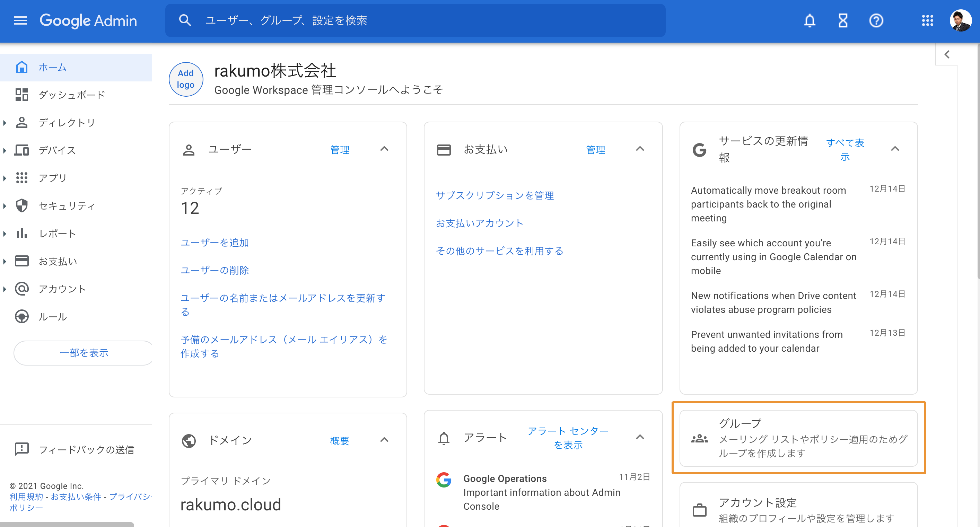Click the home icon in sidebar
980x527 pixels.
tap(22, 67)
